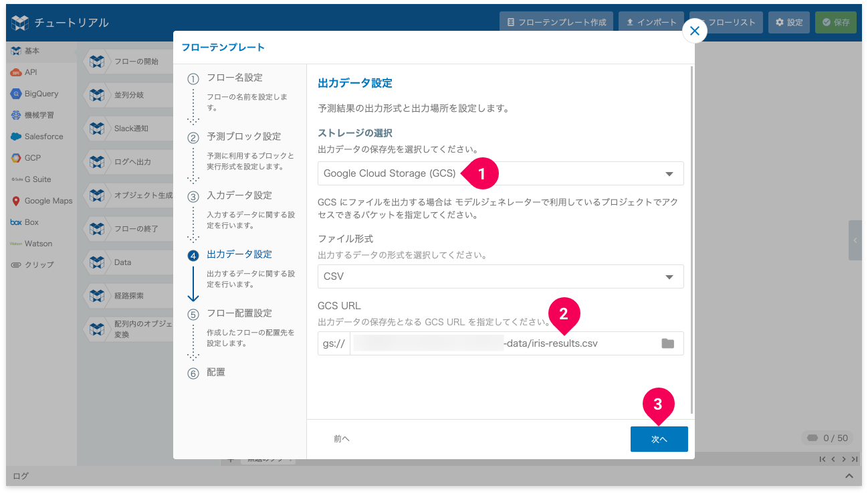Click フローテンプレート作成 button
Image resolution: width=868 pixels, height=494 pixels.
click(556, 22)
